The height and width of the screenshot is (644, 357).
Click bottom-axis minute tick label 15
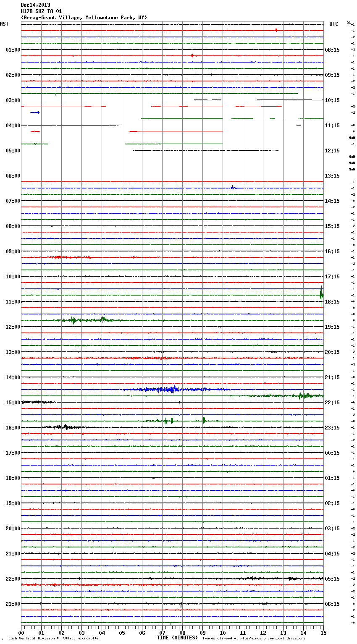pos(323,633)
